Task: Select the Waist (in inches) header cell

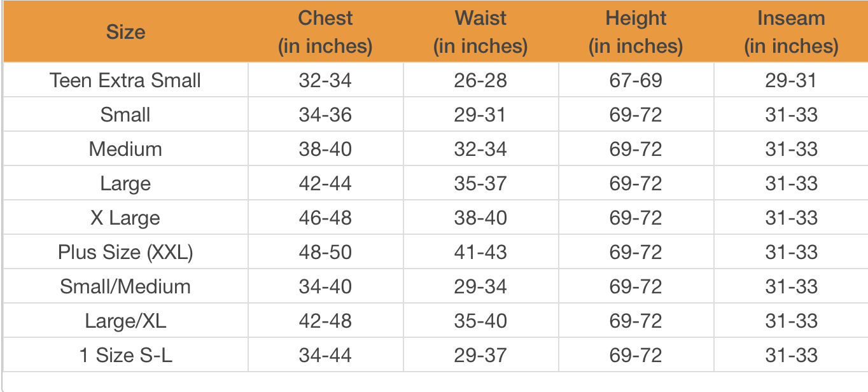Action: coord(480,32)
